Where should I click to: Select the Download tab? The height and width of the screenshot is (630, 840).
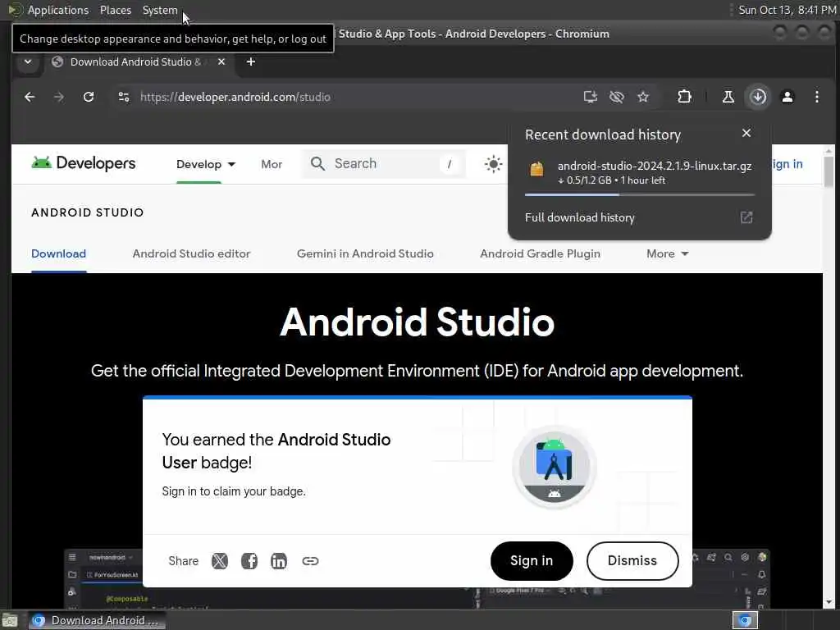pos(58,253)
